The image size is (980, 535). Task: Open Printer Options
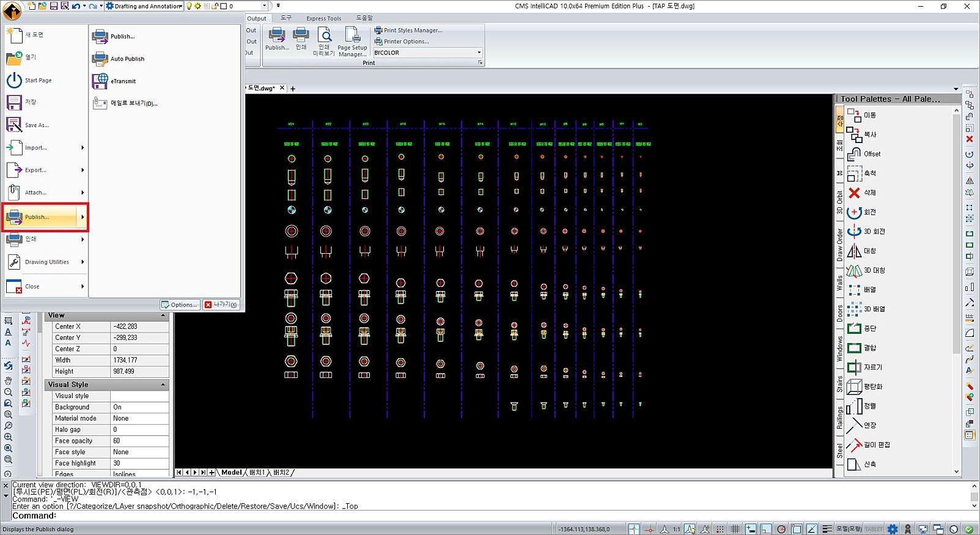pyautogui.click(x=402, y=42)
